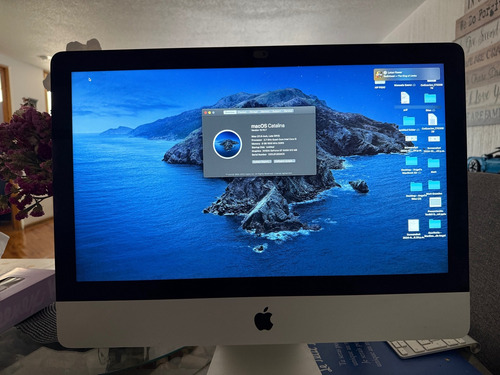
Task: Open the Support tab
Action: (276, 112)
